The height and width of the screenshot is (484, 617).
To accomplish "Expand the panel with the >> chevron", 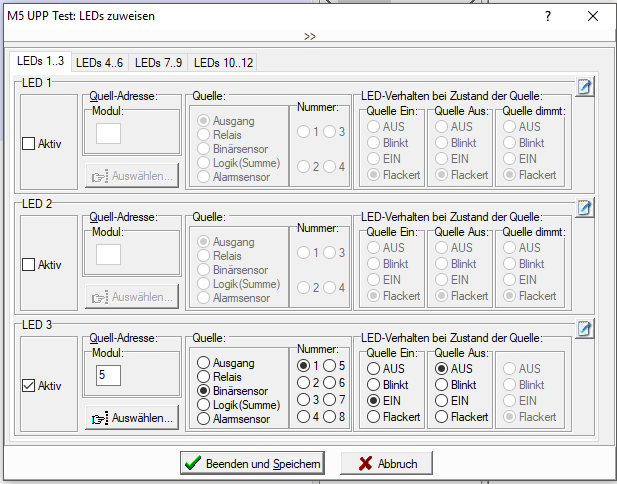I will pos(309,36).
